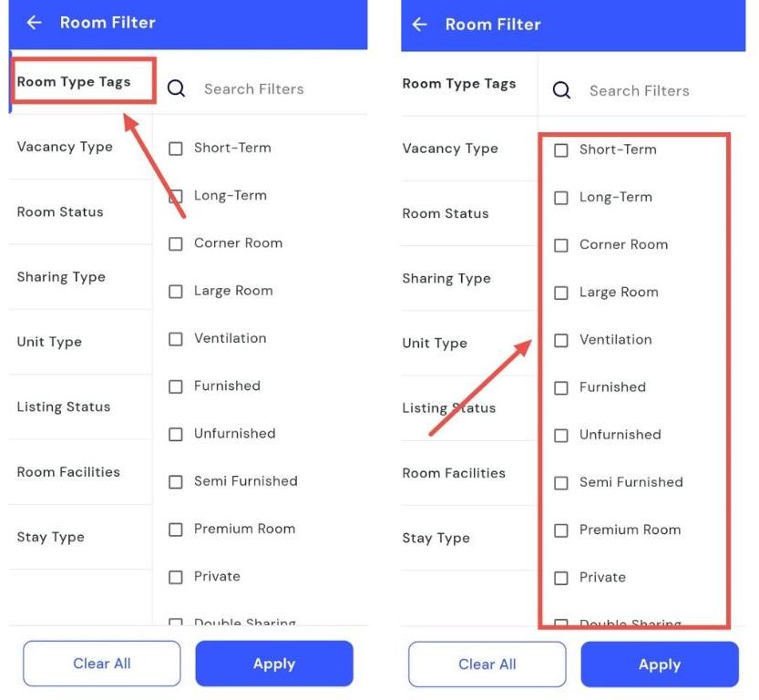
Task: Toggle Private checkbox in right screen
Action: point(561,578)
